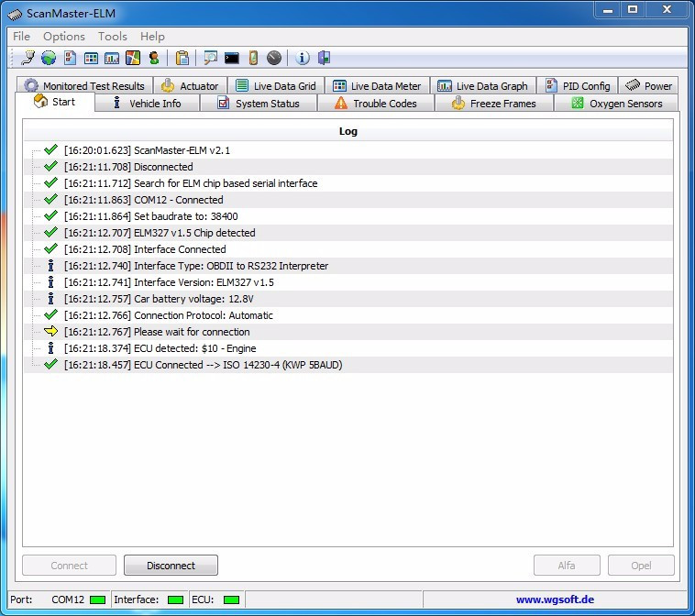
Task: Click the clipboard report toolbar icon
Action: click(x=182, y=58)
